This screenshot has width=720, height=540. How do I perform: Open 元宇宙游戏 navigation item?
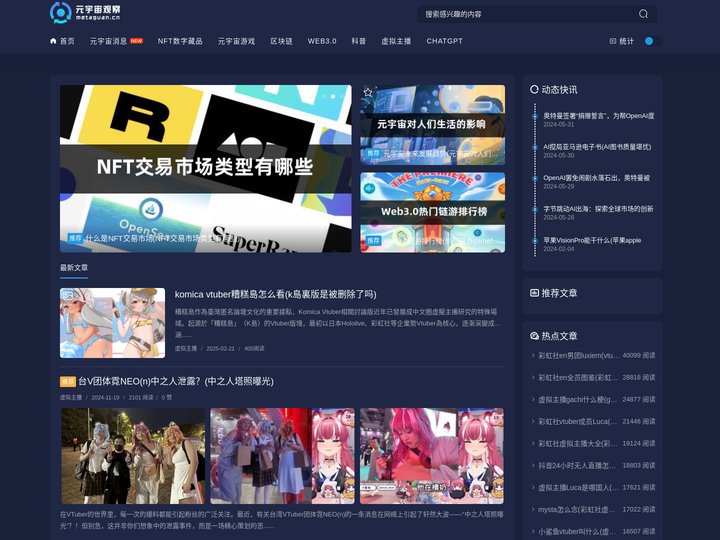(x=236, y=41)
